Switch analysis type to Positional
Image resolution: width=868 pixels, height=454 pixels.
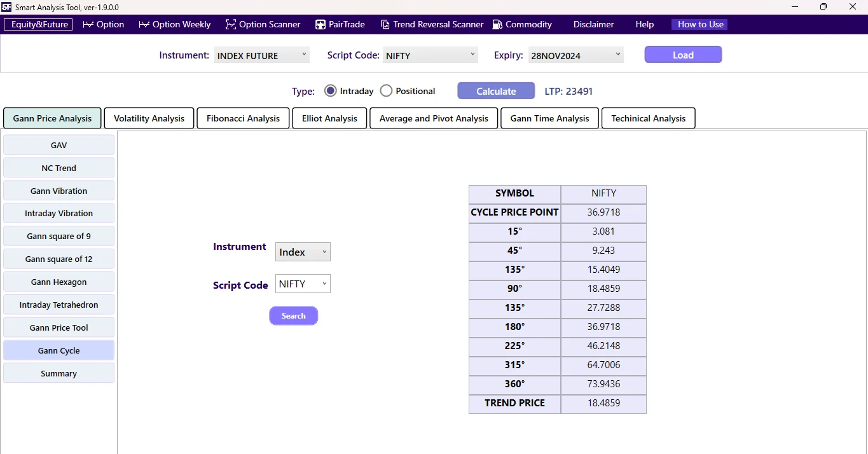tap(386, 90)
